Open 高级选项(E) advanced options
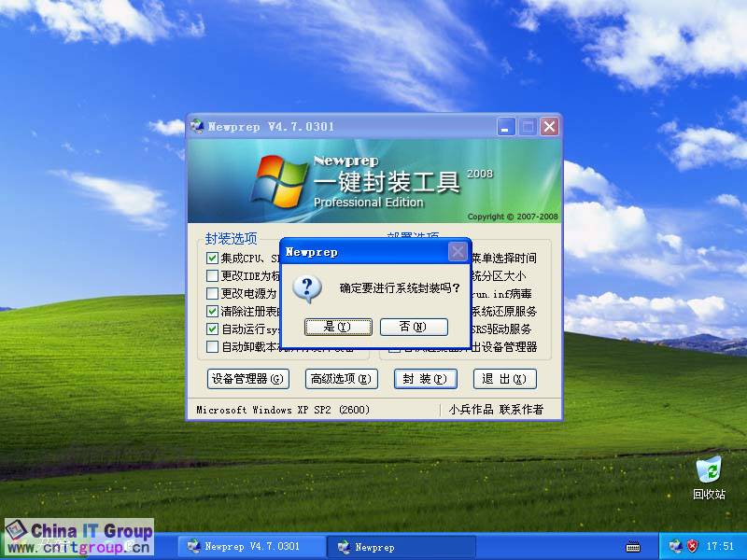The width and height of the screenshot is (747, 560). click(x=342, y=379)
